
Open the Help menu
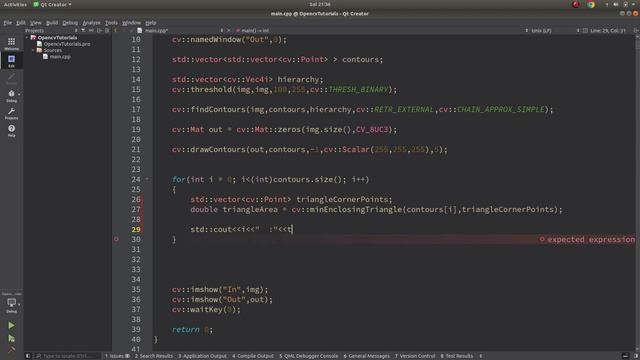click(x=151, y=23)
